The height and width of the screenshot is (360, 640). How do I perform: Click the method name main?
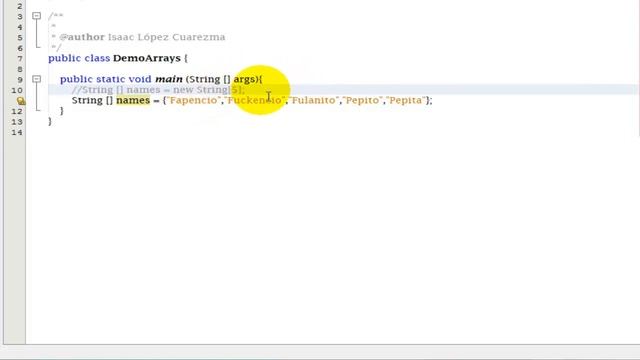pos(169,79)
